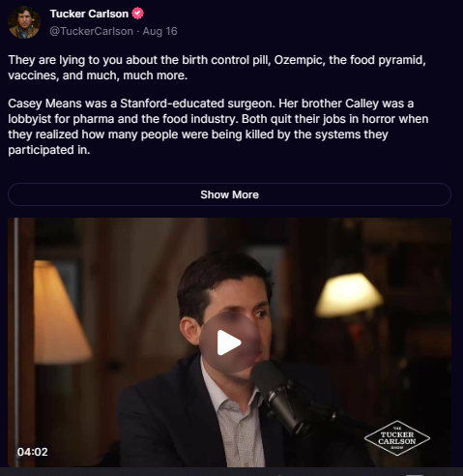The height and width of the screenshot is (476, 463).
Task: Click the words Stanford-educated surgeon
Action: [x=197, y=104]
